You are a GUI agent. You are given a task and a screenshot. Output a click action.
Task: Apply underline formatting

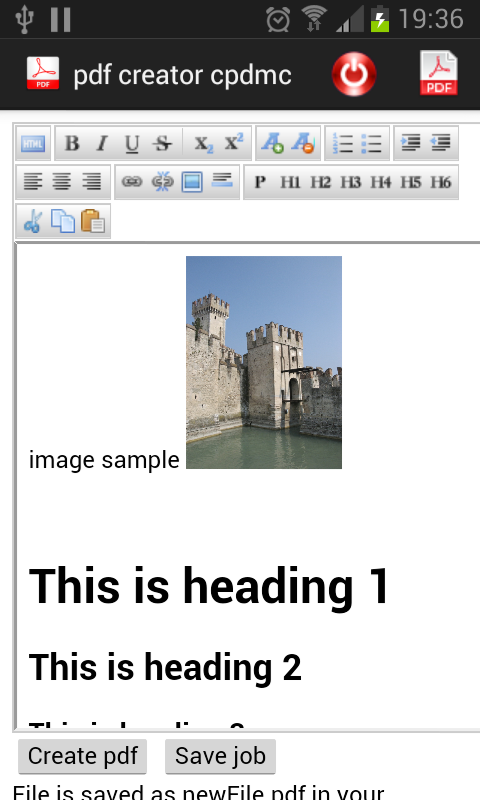pyautogui.click(x=132, y=143)
